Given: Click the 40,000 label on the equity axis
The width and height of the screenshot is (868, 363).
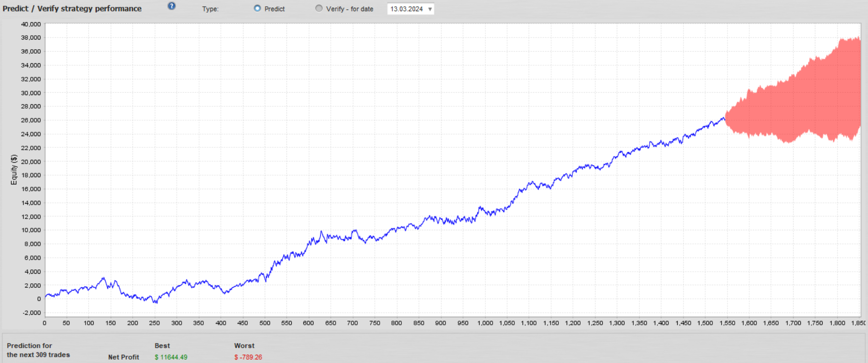Looking at the screenshot, I should 31,24.
